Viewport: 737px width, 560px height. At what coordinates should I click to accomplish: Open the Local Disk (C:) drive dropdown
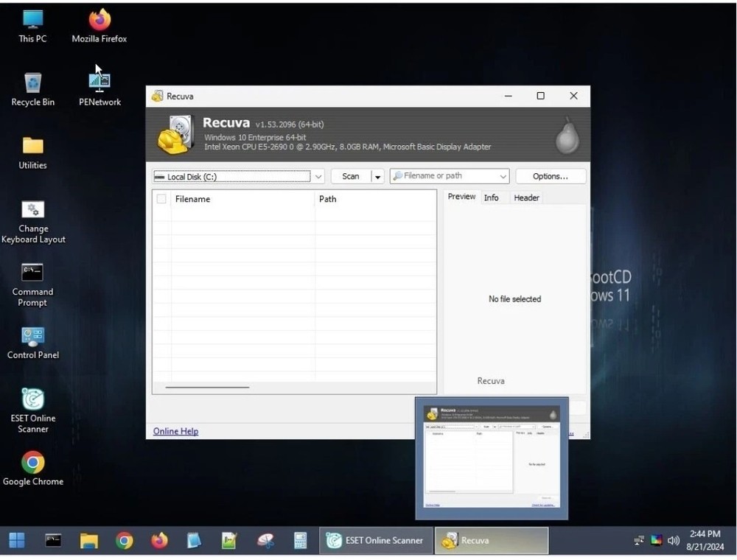click(x=318, y=176)
